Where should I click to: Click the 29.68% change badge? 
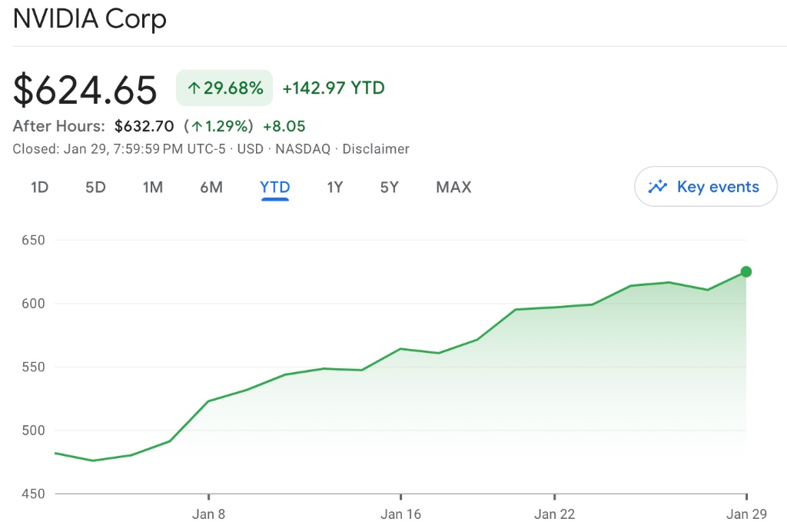point(224,88)
